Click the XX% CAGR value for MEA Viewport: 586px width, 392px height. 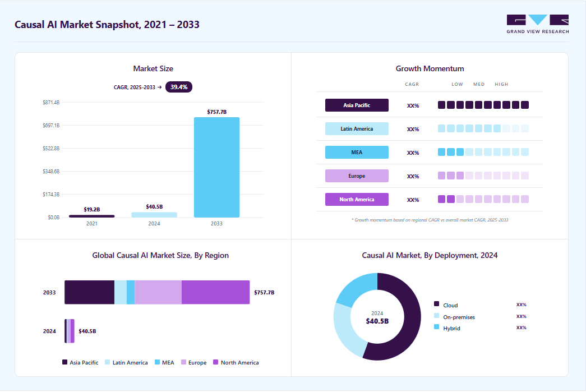413,153
